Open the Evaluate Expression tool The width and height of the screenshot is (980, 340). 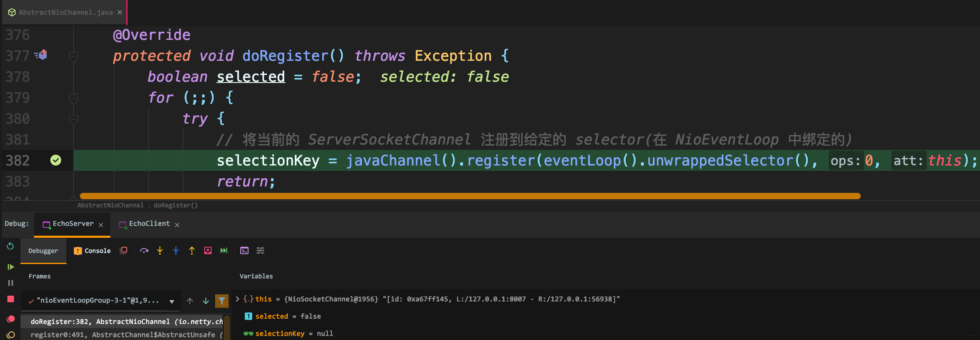pos(244,250)
